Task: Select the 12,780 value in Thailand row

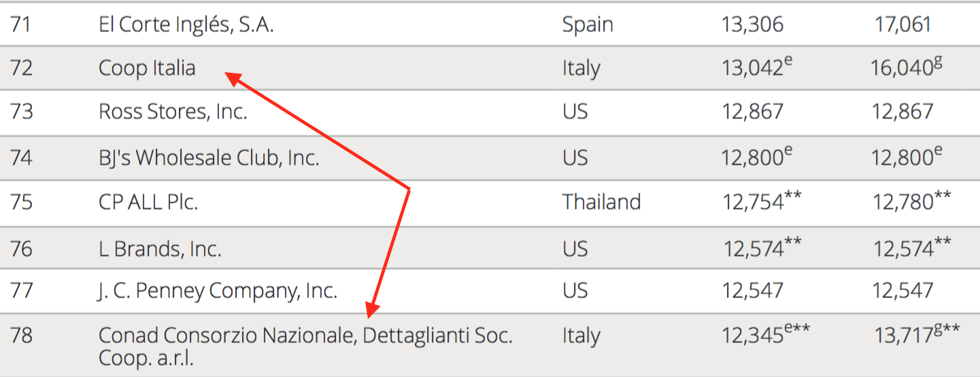Action: [902, 202]
